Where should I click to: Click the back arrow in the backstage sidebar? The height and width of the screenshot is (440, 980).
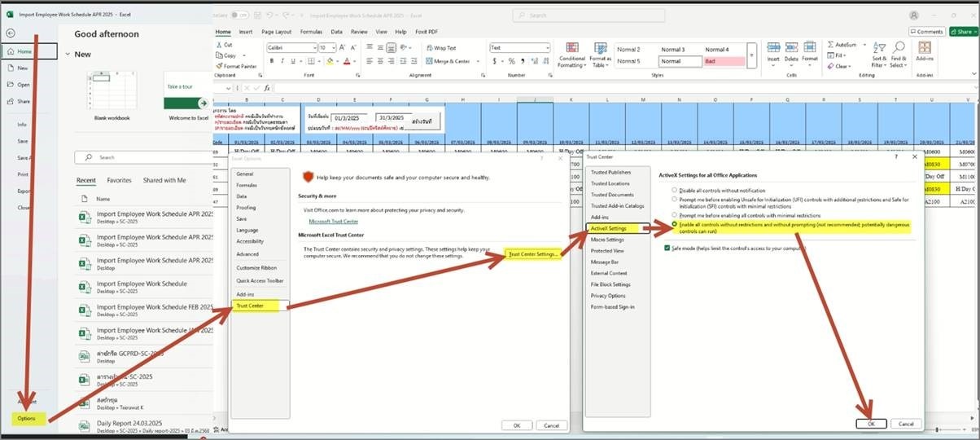(x=10, y=33)
